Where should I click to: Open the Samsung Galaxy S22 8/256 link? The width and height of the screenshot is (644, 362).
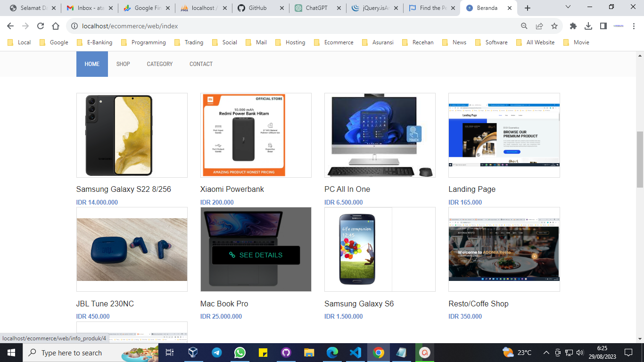coord(124,189)
